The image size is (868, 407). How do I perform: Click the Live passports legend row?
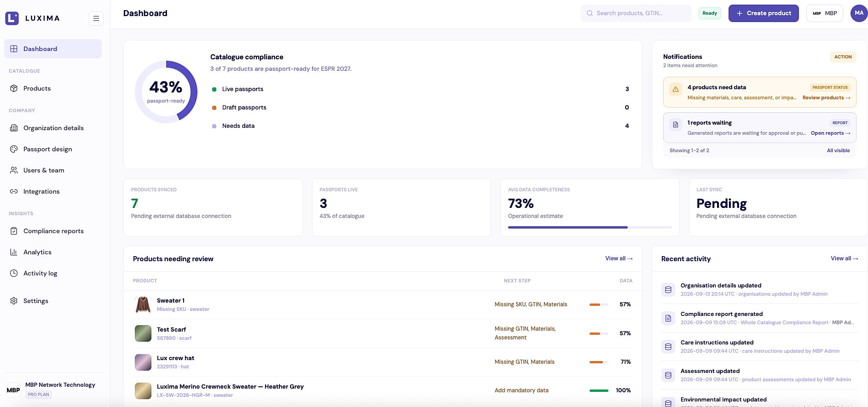click(x=420, y=89)
